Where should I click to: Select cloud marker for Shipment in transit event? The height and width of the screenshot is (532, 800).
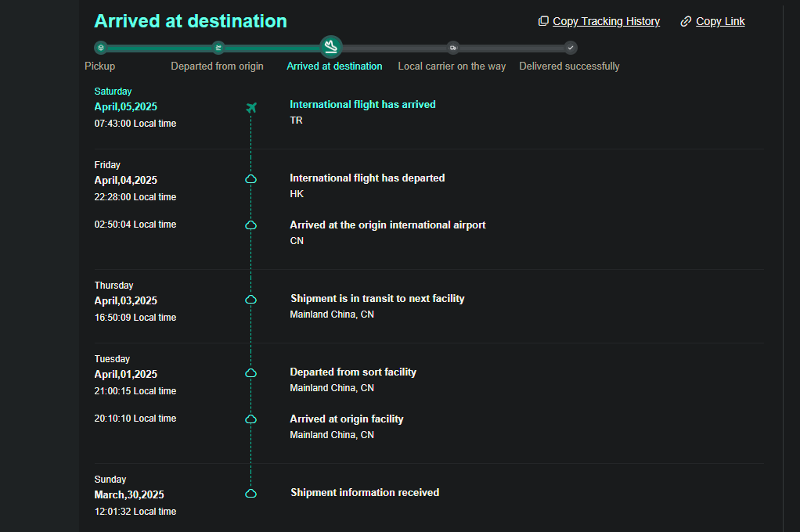[x=251, y=300]
